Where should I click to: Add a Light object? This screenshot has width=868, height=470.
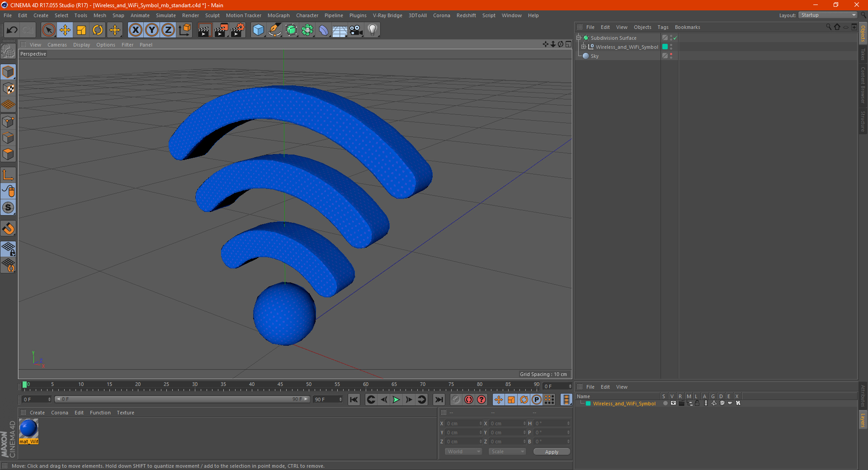(372, 30)
